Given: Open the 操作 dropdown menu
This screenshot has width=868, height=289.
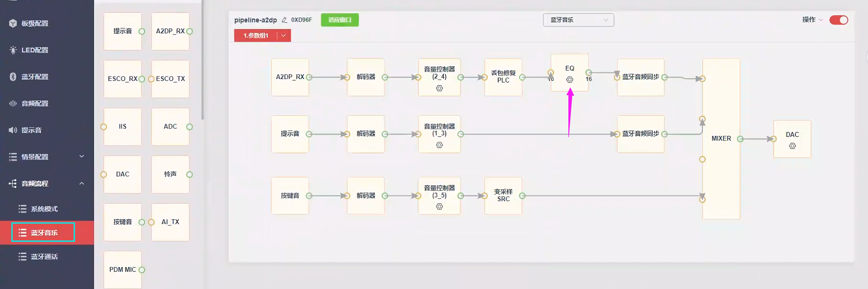Looking at the screenshot, I should [x=813, y=20].
